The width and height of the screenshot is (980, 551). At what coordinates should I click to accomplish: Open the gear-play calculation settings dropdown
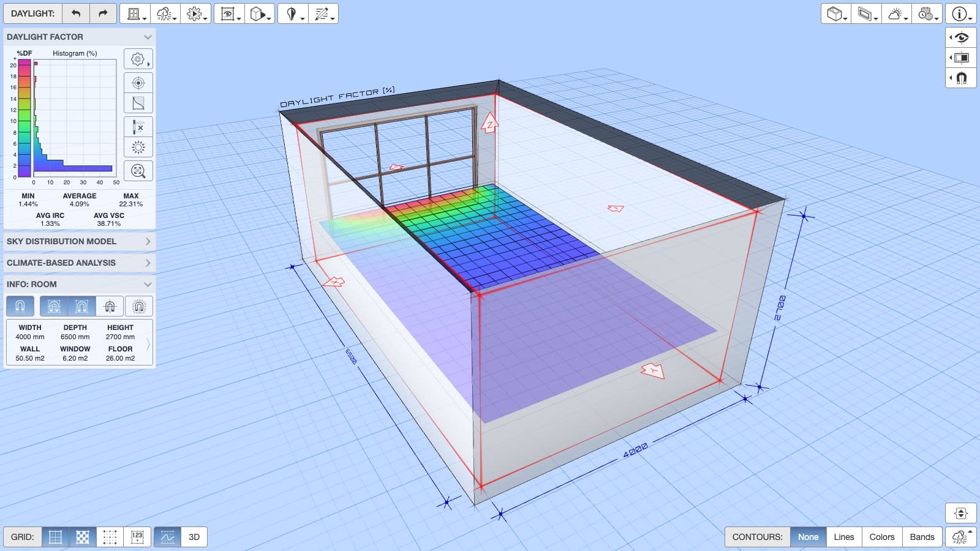[196, 13]
